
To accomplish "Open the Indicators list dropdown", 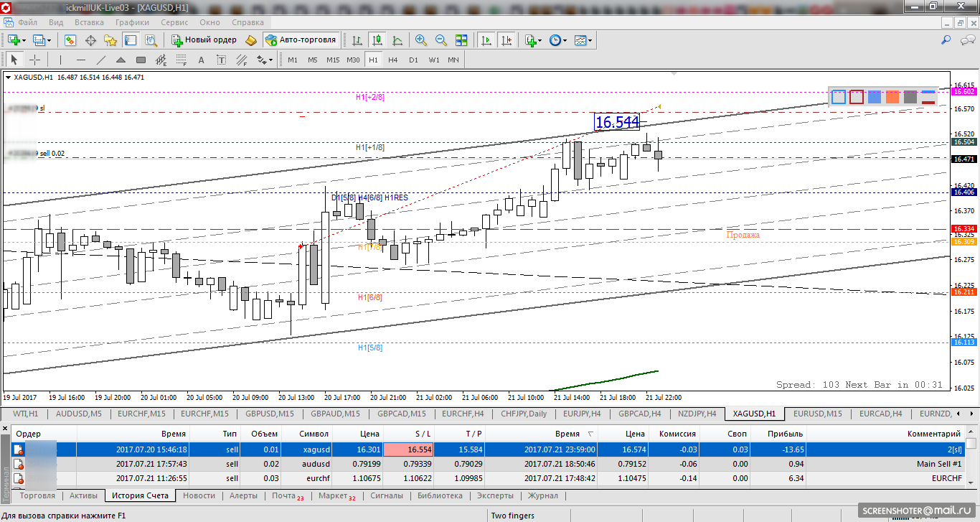I will coord(533,40).
